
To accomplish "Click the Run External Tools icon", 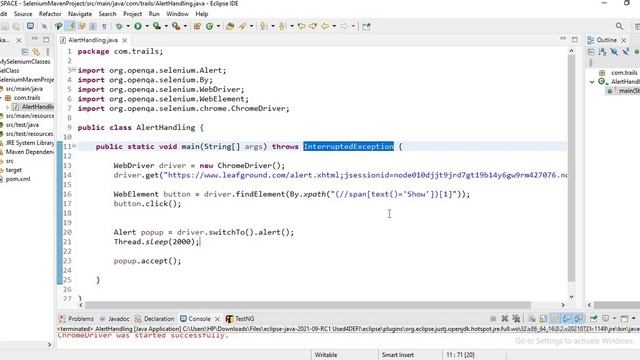I will pyautogui.click(x=176, y=26).
